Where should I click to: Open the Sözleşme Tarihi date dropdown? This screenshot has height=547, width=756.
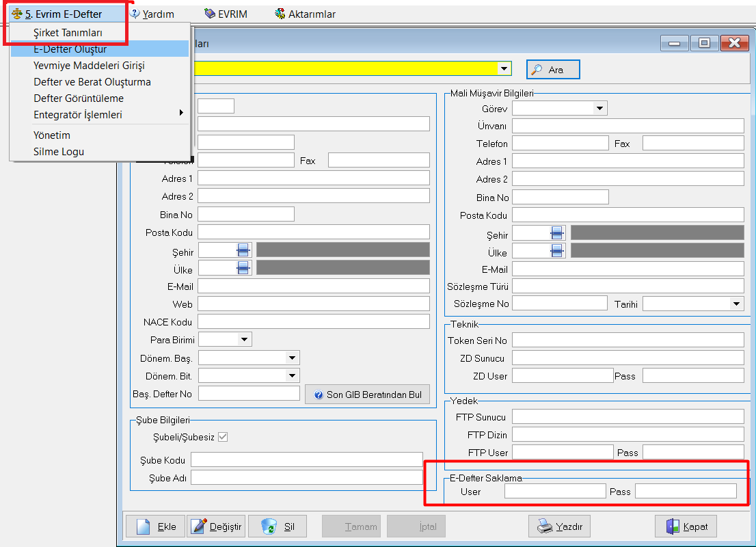(736, 304)
